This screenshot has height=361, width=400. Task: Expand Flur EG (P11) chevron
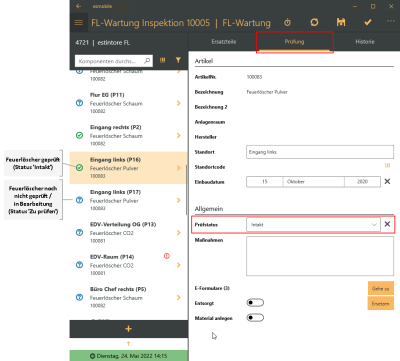point(179,103)
